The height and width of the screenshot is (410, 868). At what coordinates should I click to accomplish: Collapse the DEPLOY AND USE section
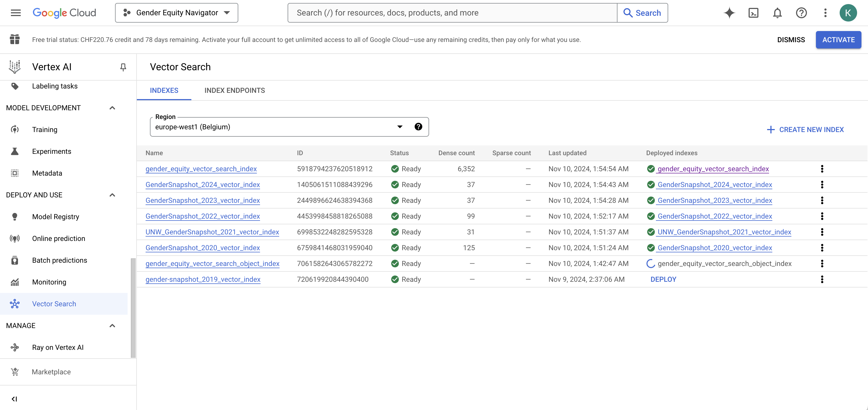112,195
